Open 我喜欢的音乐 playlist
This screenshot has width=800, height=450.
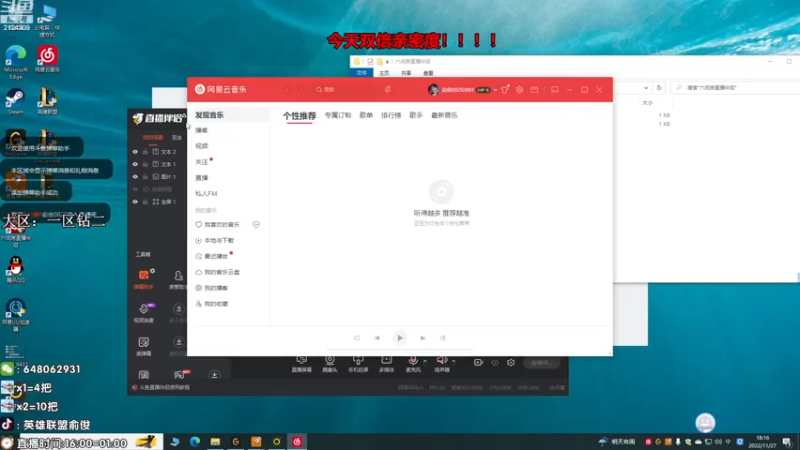tap(221, 224)
